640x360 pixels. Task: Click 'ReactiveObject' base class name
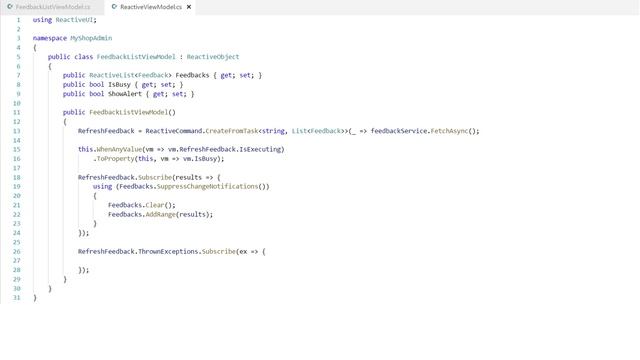[x=213, y=57]
